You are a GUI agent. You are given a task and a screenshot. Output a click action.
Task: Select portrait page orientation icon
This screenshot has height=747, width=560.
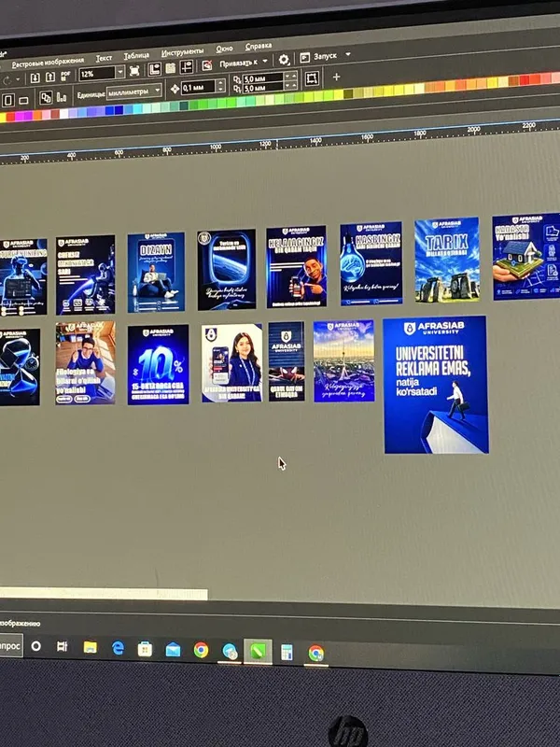8,101
